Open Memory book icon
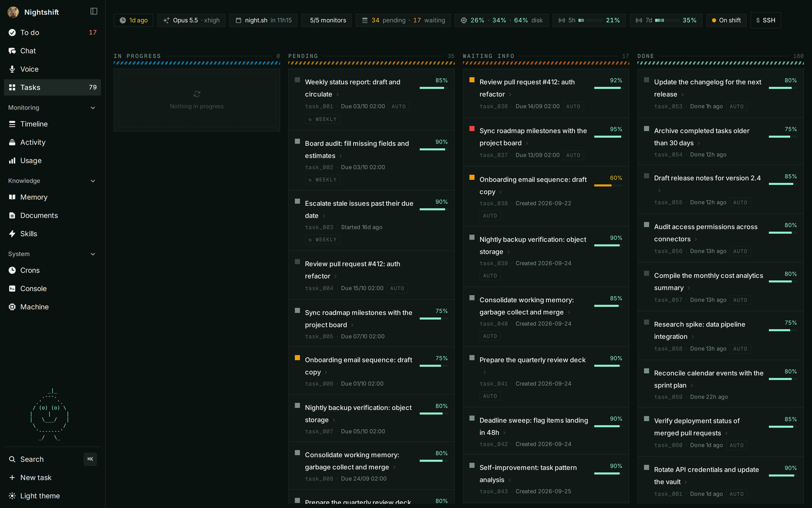 point(12,197)
